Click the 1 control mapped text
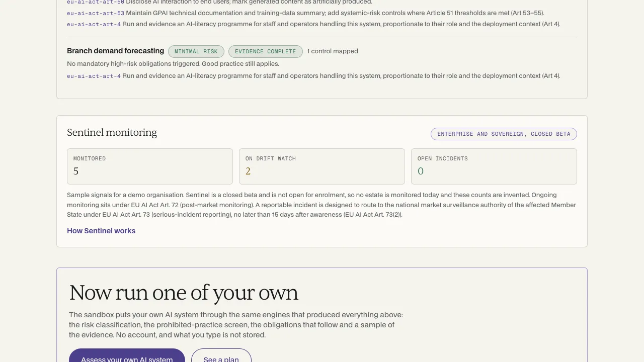 point(333,51)
